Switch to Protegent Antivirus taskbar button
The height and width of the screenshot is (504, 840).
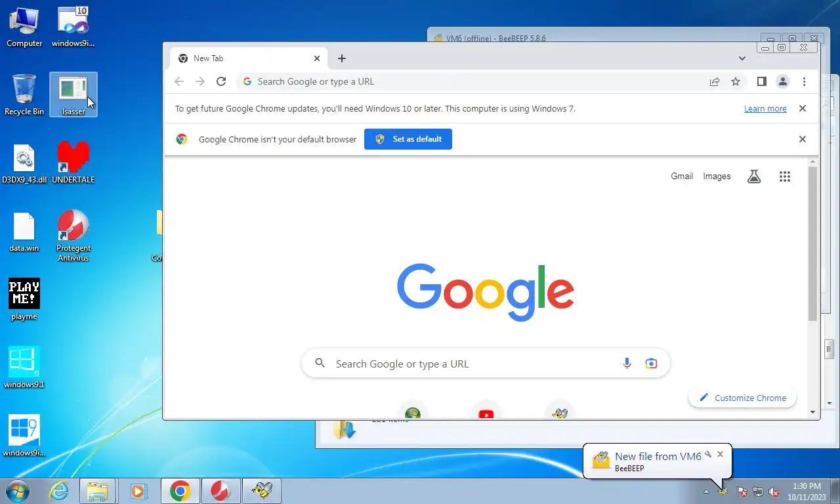click(220, 491)
